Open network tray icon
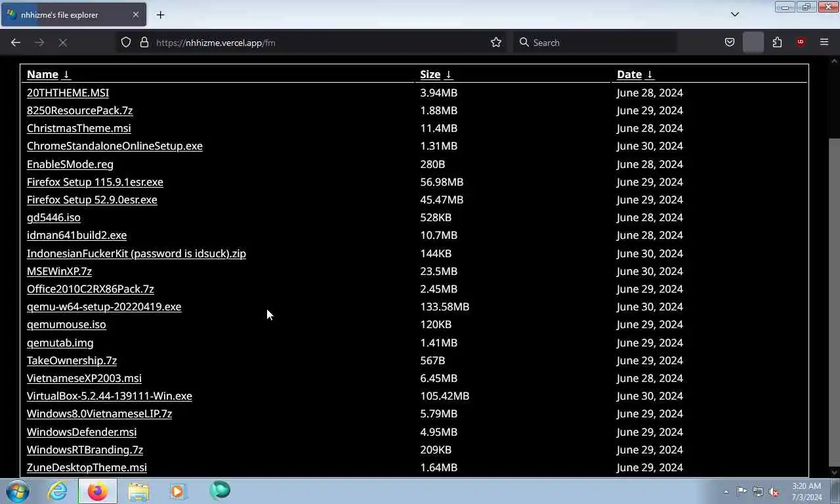 point(758,492)
